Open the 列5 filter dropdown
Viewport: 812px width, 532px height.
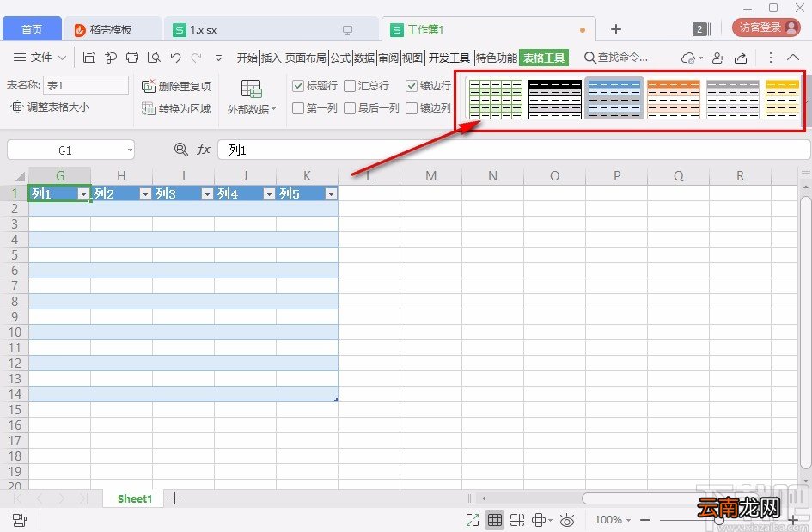pyautogui.click(x=331, y=193)
